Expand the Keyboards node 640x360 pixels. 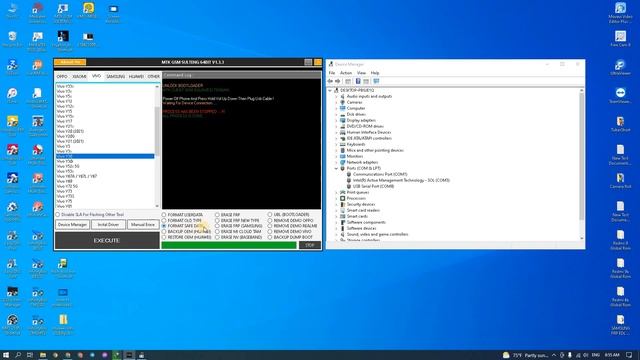[336, 144]
